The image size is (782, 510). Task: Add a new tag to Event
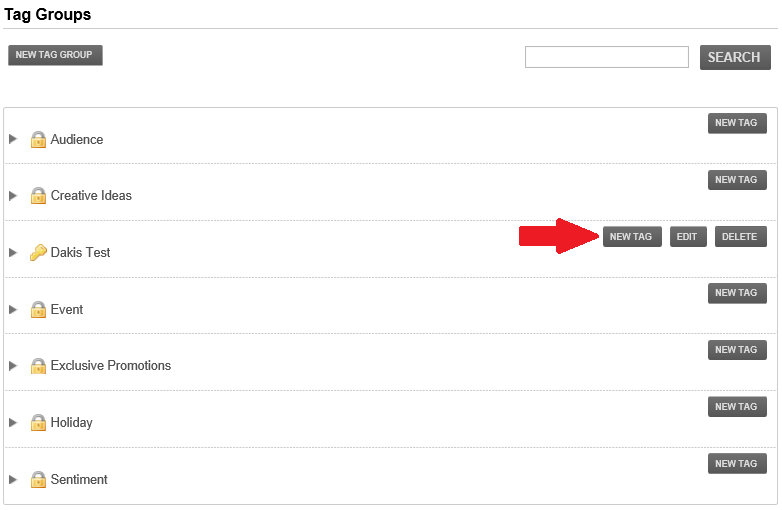click(737, 293)
